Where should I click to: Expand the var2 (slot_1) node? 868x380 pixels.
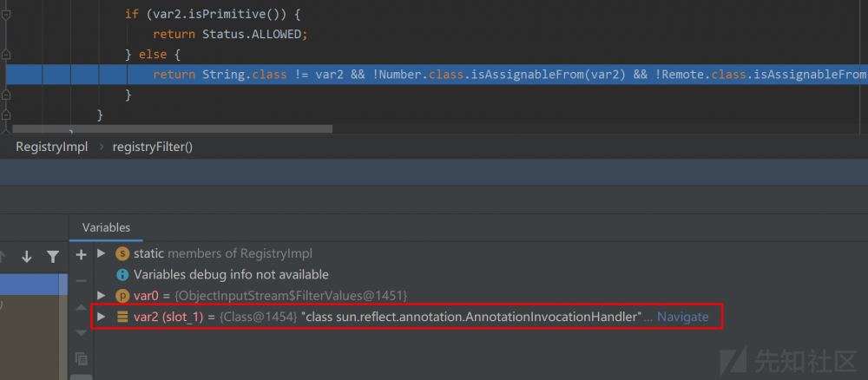101,317
